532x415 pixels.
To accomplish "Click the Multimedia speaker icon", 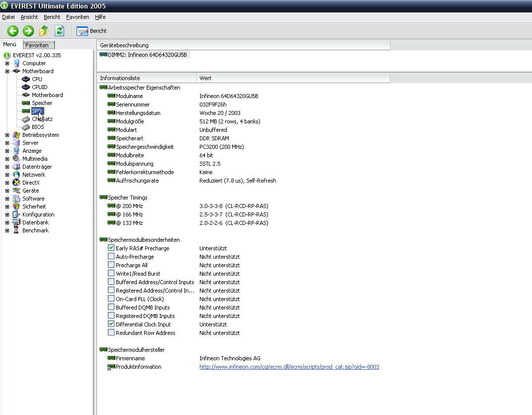I will 16,159.
